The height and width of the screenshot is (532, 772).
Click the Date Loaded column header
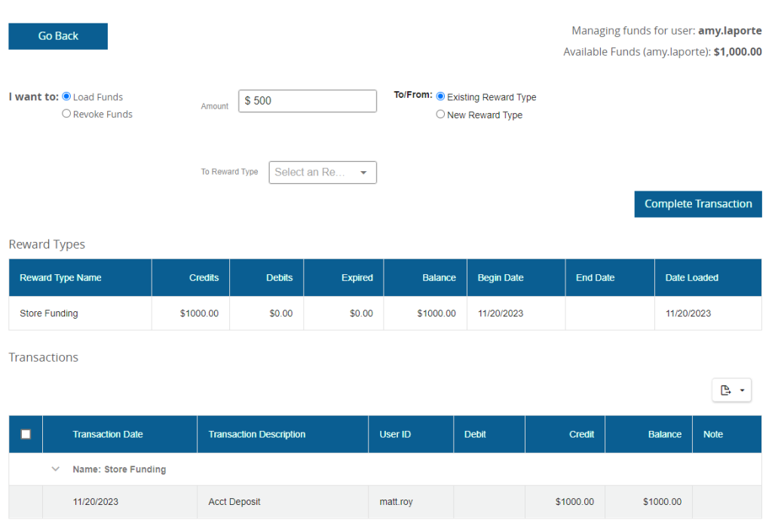(x=691, y=278)
